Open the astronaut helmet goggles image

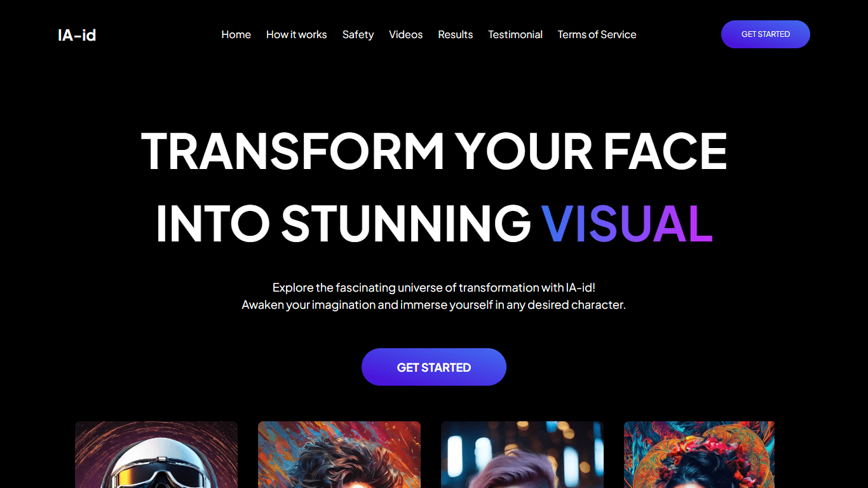coord(156,454)
